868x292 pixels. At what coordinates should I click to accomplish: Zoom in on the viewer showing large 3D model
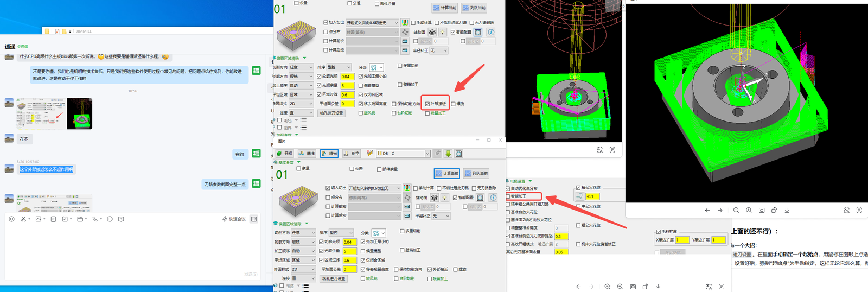pos(749,210)
